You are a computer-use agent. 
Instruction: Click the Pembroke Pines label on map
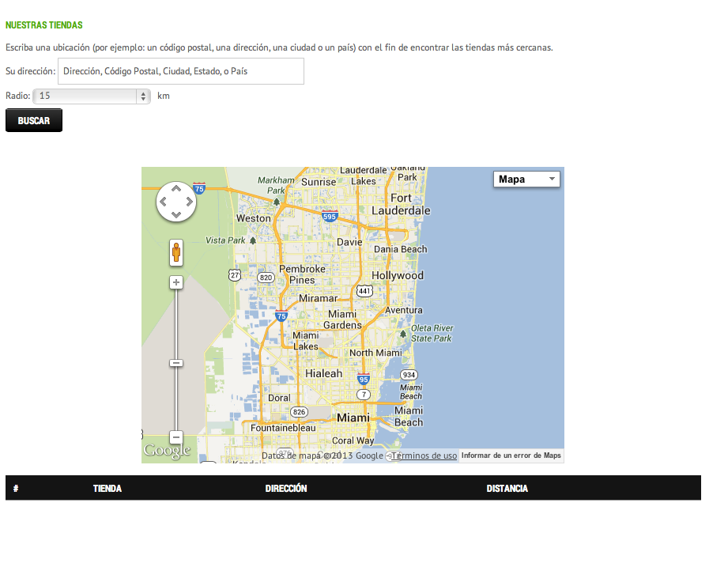[x=302, y=274]
